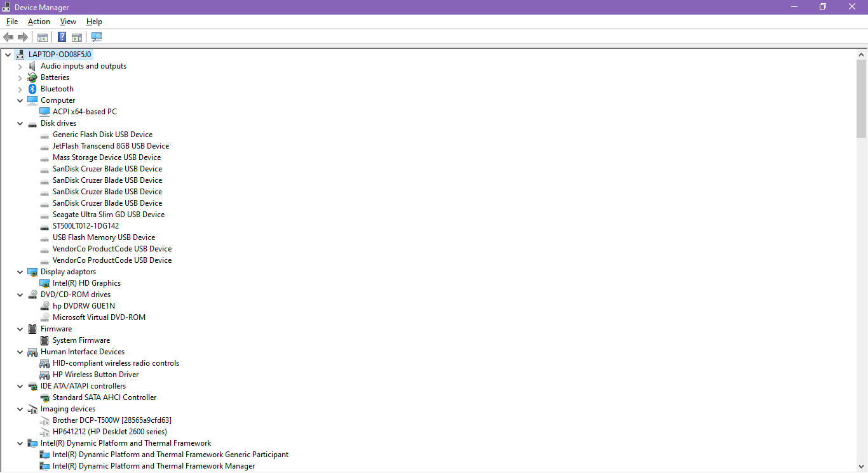Select Thermal Framework Generic Participant entry
The height and width of the screenshot is (473, 868).
[x=170, y=455]
